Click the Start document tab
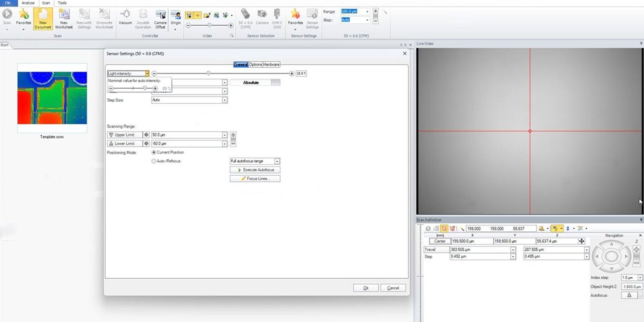The image size is (644, 322). [x=5, y=45]
